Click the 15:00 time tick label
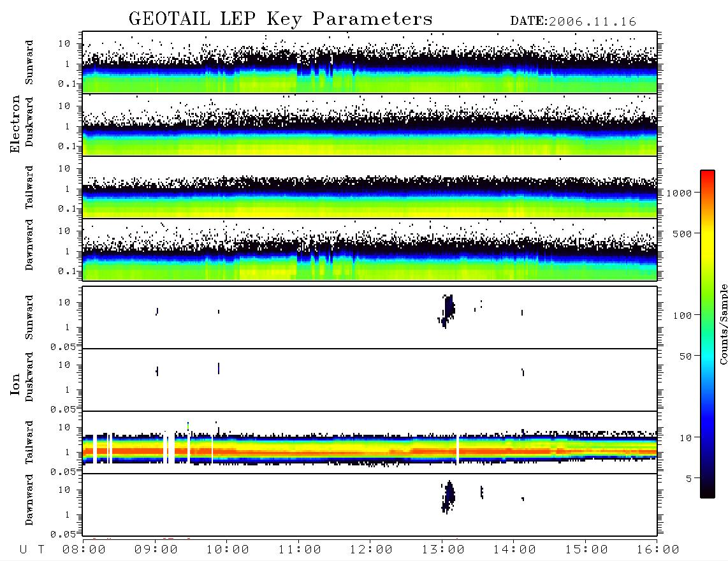This screenshot has height=561, width=728. pyautogui.click(x=586, y=550)
